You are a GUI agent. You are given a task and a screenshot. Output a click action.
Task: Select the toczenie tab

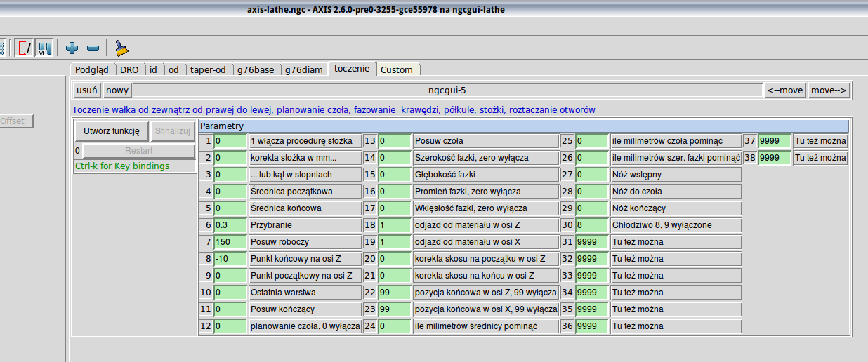point(352,69)
